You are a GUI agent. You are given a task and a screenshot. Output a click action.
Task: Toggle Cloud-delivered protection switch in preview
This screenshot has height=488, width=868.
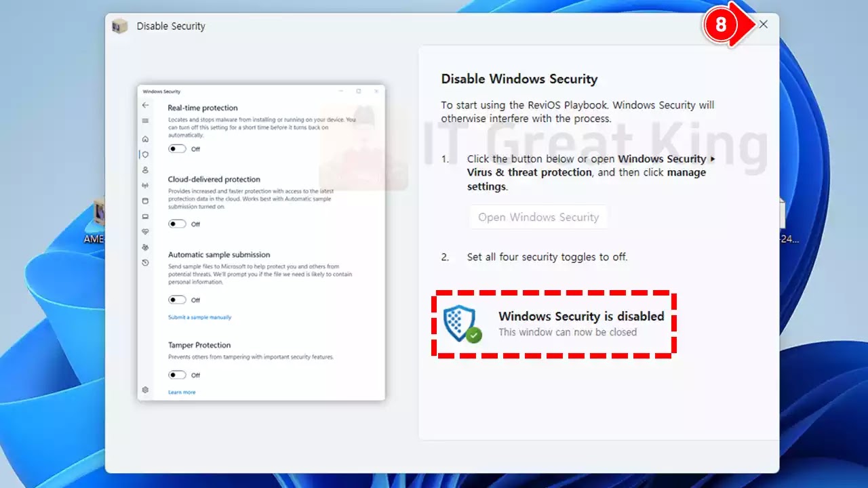[x=178, y=224]
